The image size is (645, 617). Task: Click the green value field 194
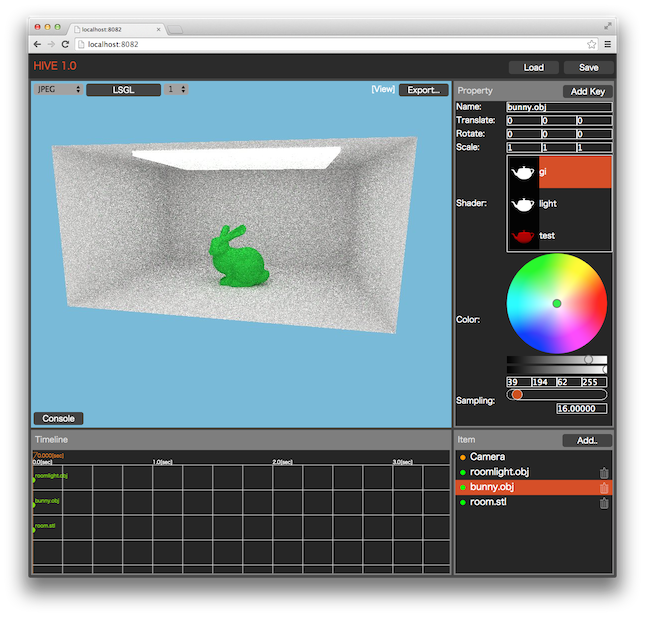(x=544, y=382)
